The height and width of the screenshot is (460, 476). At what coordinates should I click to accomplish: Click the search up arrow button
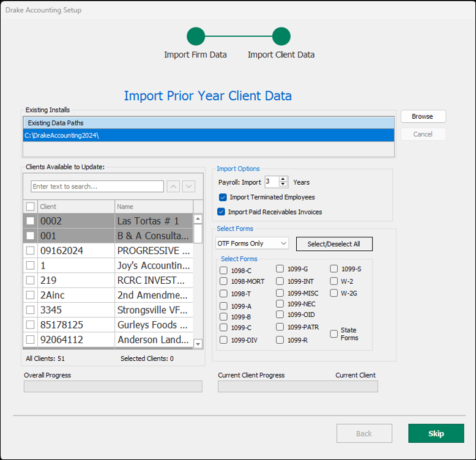tap(174, 187)
